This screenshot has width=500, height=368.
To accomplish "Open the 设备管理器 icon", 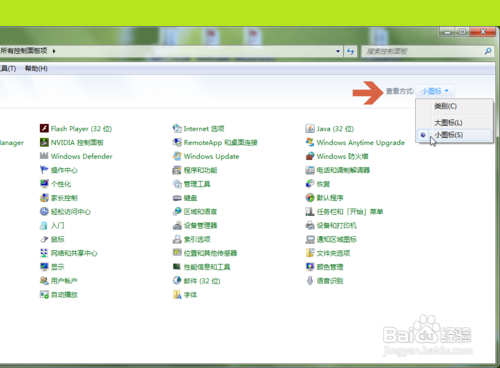I will 177,225.
